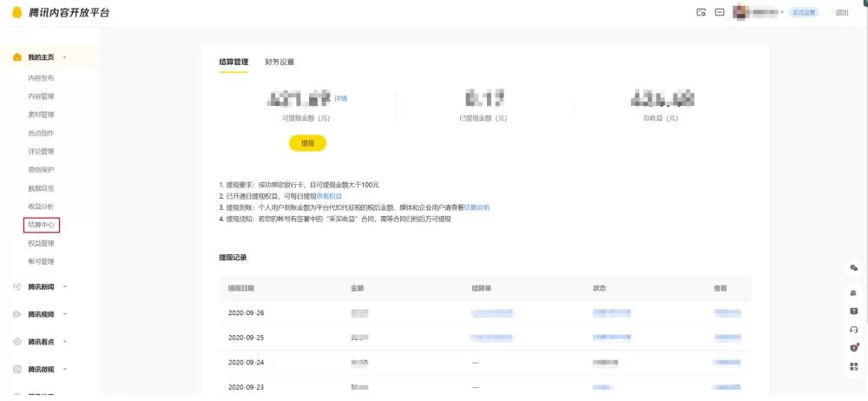The height and width of the screenshot is (401, 868).
Task: Click the 我的主页 home icon
Action: [17, 57]
